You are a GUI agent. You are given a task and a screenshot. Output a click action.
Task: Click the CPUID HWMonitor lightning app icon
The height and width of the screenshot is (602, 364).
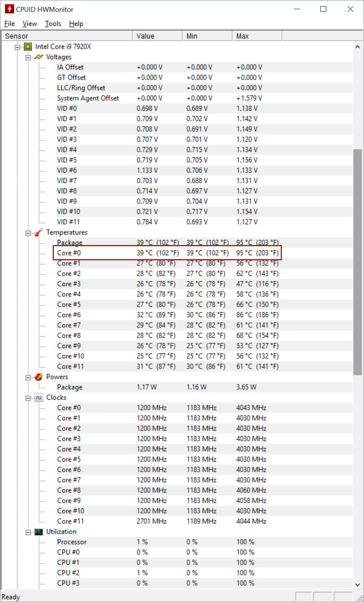tap(9, 9)
